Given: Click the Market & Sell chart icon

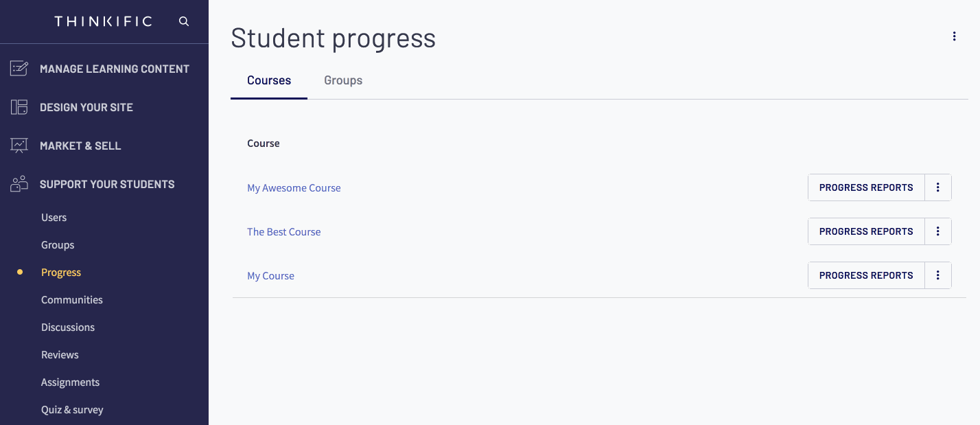Looking at the screenshot, I should point(19,146).
